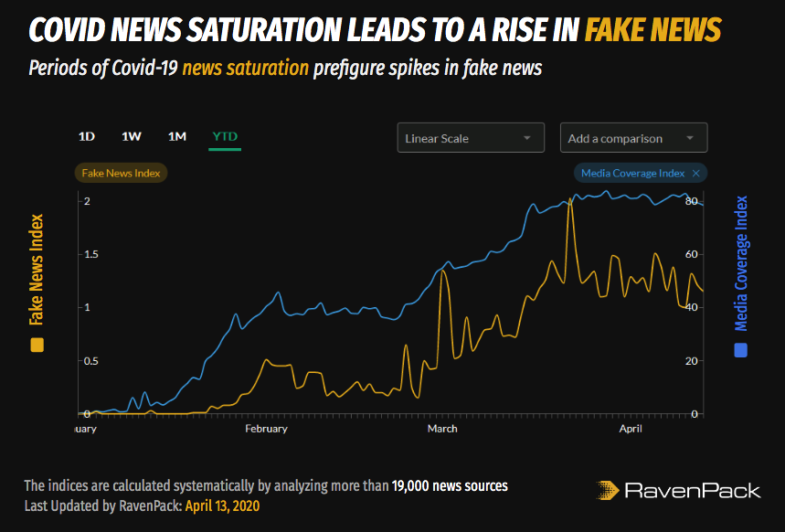Deselect the YTD range toggle

coord(224,135)
